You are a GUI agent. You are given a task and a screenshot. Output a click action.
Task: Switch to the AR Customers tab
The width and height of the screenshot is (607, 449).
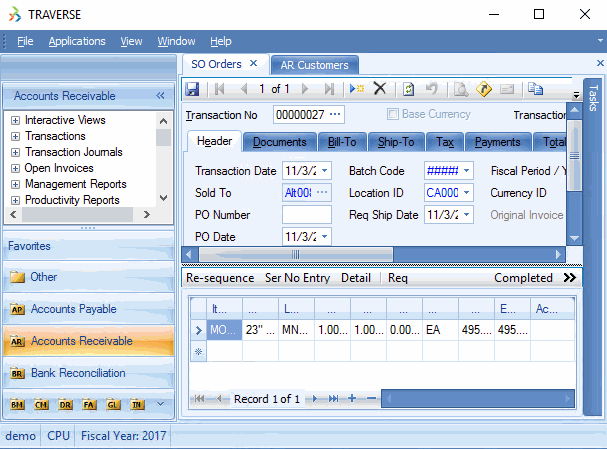point(314,65)
